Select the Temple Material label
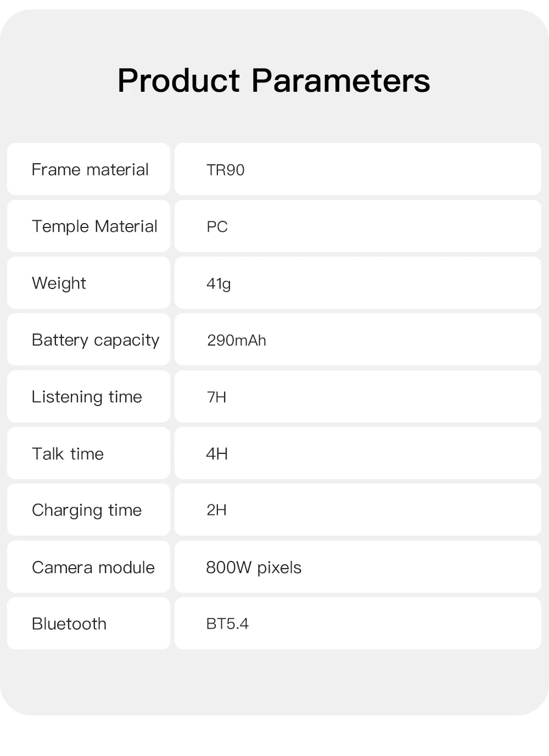Viewport: 549px width, 756px height. [94, 226]
